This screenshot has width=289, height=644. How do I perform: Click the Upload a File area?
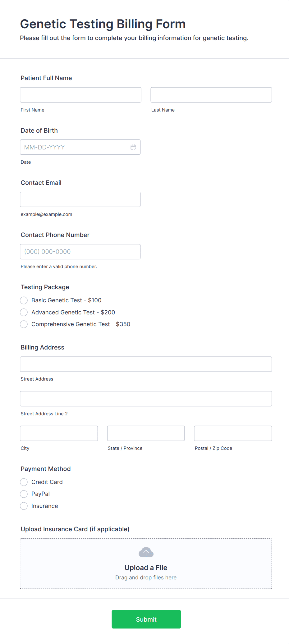[x=146, y=568]
